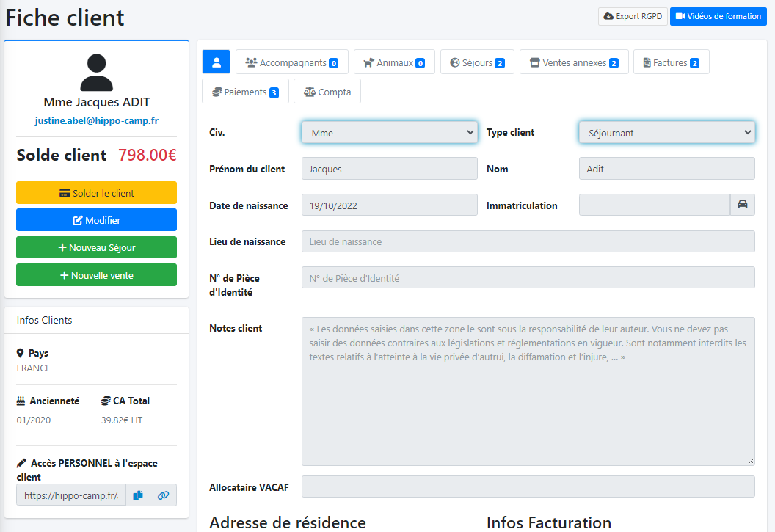775x532 pixels.
Task: Open the Compta tab with scales icon
Action: click(x=327, y=92)
